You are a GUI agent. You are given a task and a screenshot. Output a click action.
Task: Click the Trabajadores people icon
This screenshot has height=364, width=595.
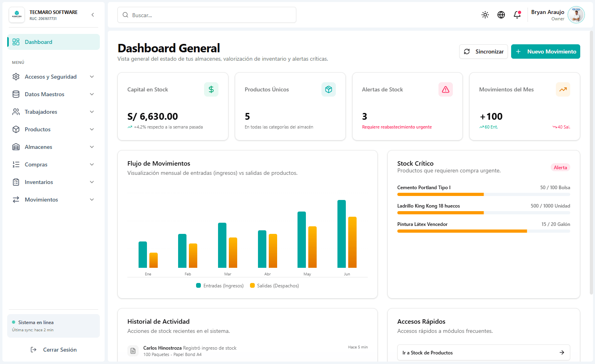[x=16, y=112]
